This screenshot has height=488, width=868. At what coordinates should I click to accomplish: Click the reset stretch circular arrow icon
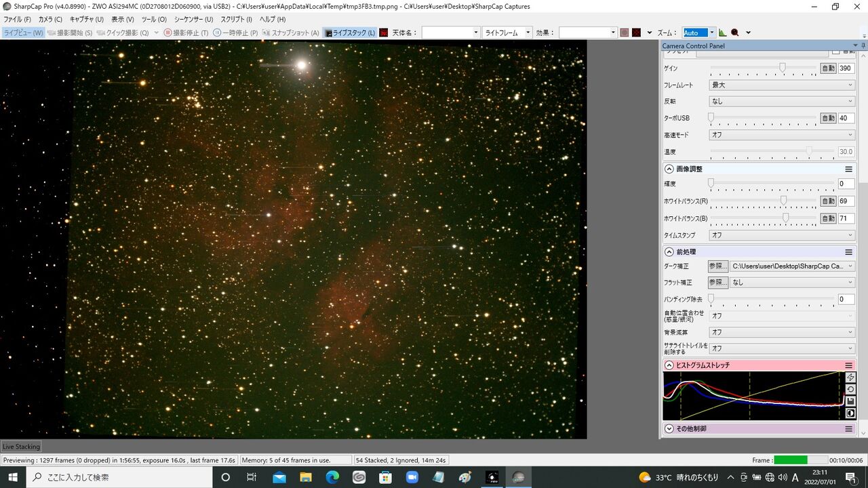tap(850, 389)
